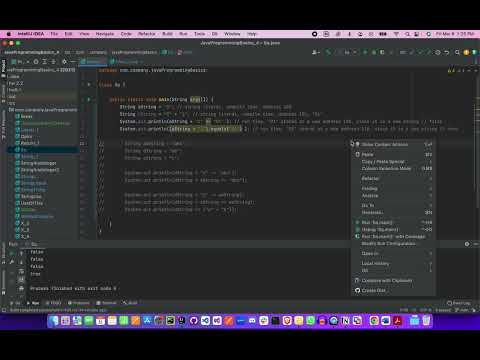Click the select opened file target icon
This screenshot has width=480, height=360.
tap(36, 62)
